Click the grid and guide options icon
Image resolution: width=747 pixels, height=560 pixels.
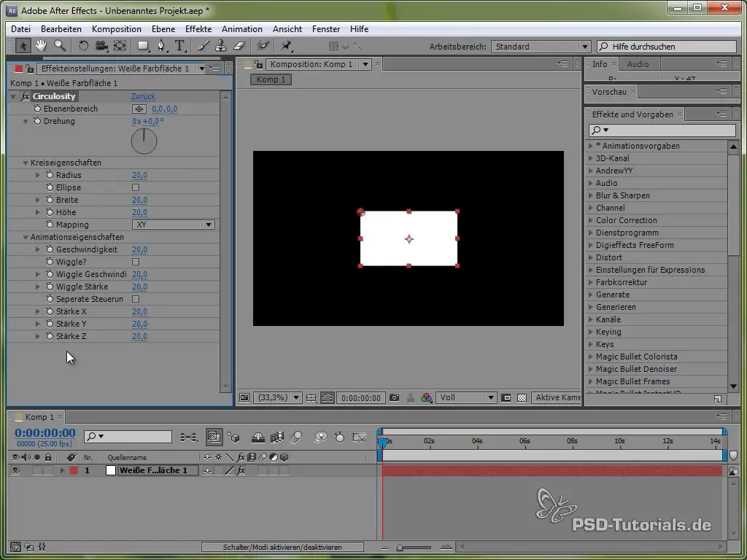click(311, 397)
